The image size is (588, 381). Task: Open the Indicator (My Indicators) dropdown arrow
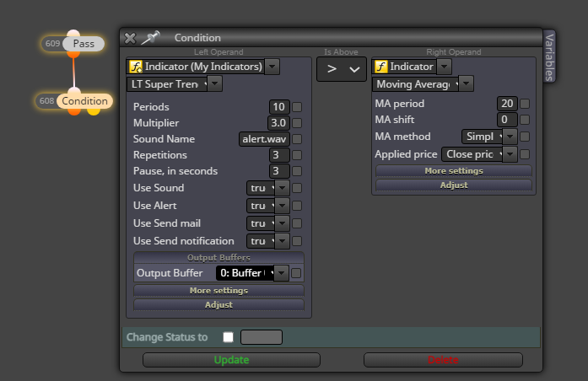pyautogui.click(x=272, y=67)
